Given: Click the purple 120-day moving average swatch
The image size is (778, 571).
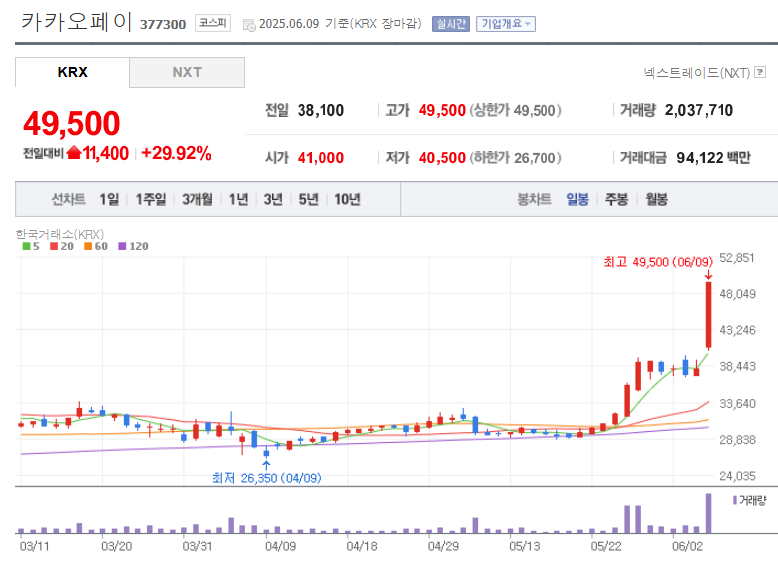Looking at the screenshot, I should (122, 246).
